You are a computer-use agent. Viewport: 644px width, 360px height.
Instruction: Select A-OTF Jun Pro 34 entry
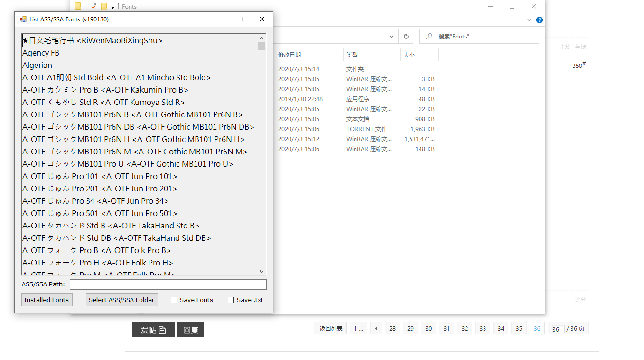click(95, 201)
